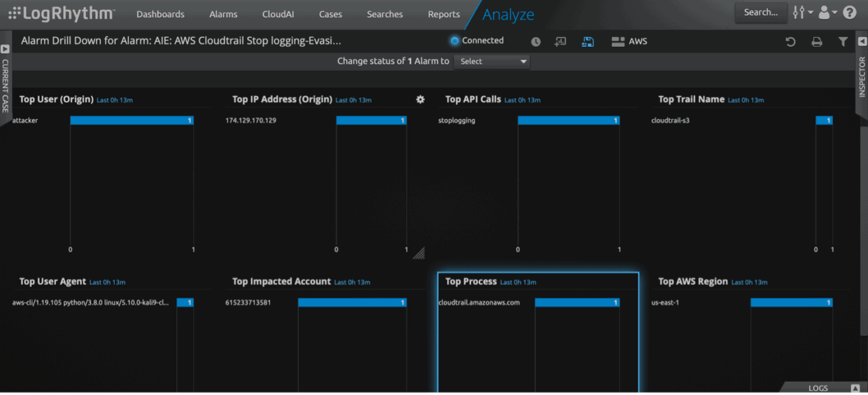Click Last 0h 13m on Top Process
Screen dimensions: 868x395
(x=518, y=282)
